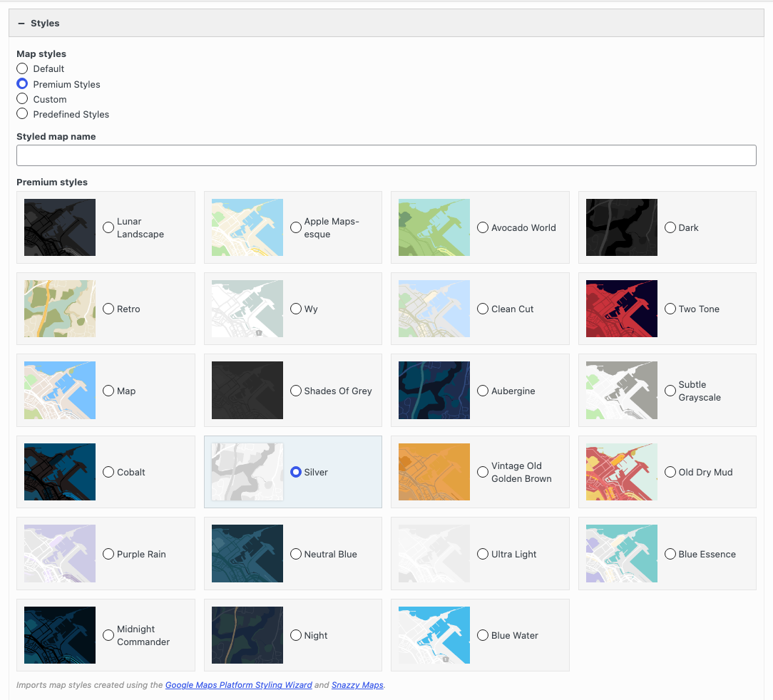
Task: Select the Vintage Old Golden Brown radio
Action: click(x=483, y=472)
